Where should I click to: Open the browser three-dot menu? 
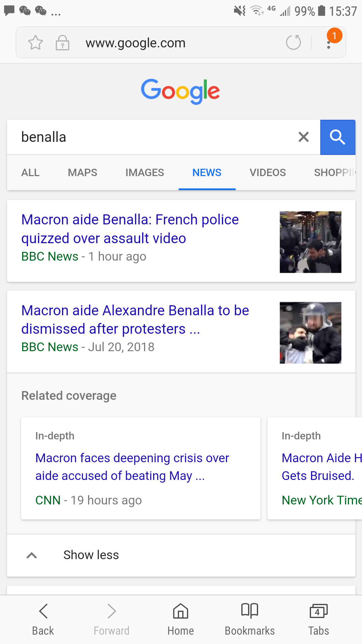tap(329, 43)
